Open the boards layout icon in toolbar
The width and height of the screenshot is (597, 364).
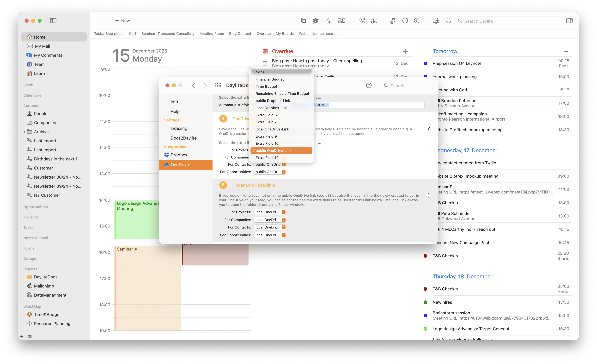341,21
